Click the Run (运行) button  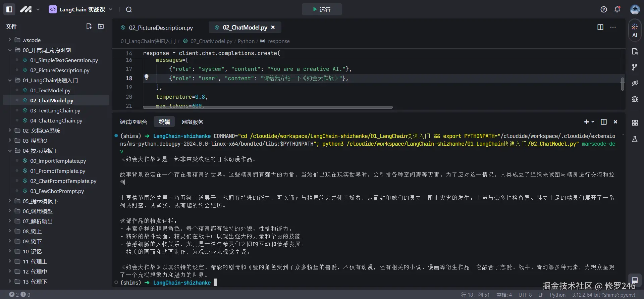[322, 9]
